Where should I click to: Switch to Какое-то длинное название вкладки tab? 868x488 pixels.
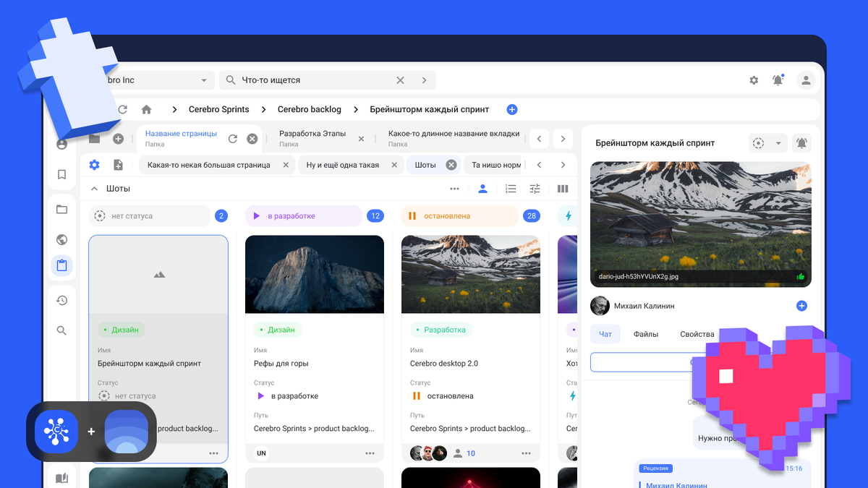coord(454,138)
